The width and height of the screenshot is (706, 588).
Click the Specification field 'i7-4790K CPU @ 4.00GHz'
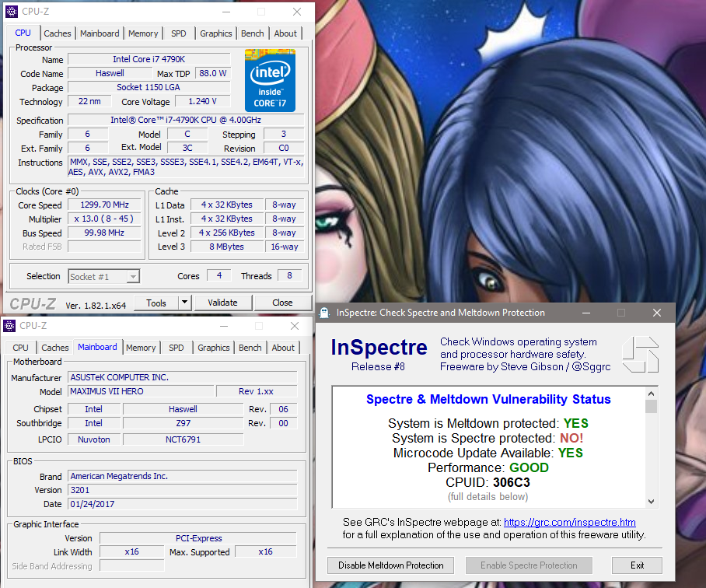[x=186, y=121]
